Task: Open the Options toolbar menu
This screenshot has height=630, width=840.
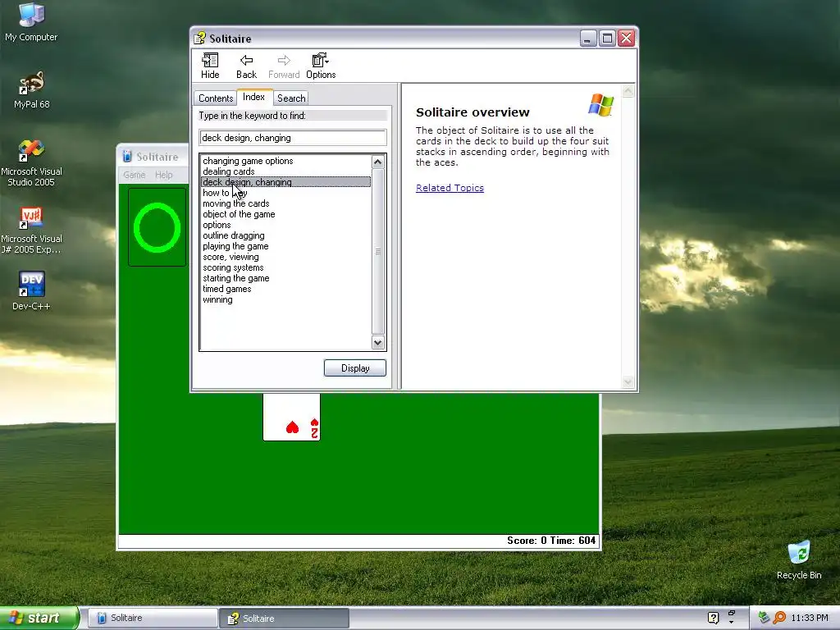Action: pos(321,66)
